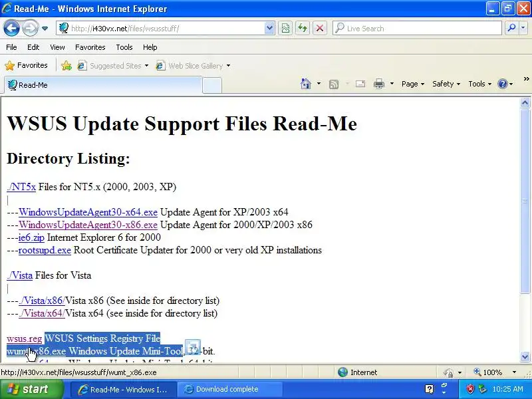Click the Safely Remove Hardware tray icon

click(x=481, y=389)
